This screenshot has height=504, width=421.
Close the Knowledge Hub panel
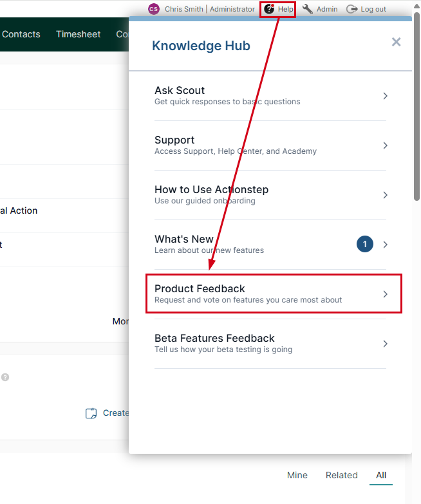[396, 42]
